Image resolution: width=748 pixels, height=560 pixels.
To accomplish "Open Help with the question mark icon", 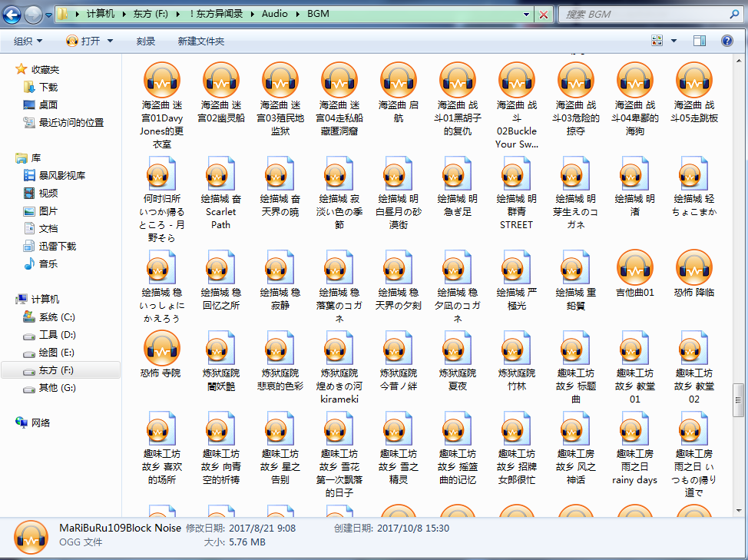I will [x=727, y=41].
